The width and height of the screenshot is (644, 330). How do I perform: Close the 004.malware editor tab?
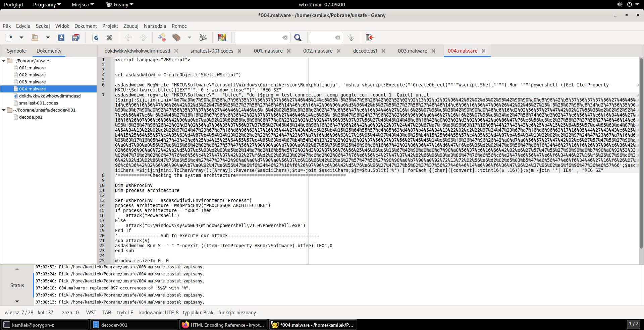(484, 51)
